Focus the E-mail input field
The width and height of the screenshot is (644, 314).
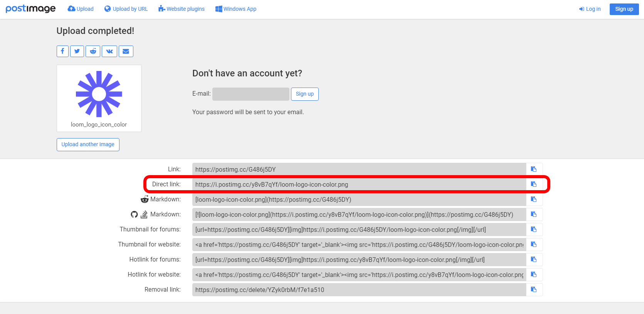coord(251,94)
